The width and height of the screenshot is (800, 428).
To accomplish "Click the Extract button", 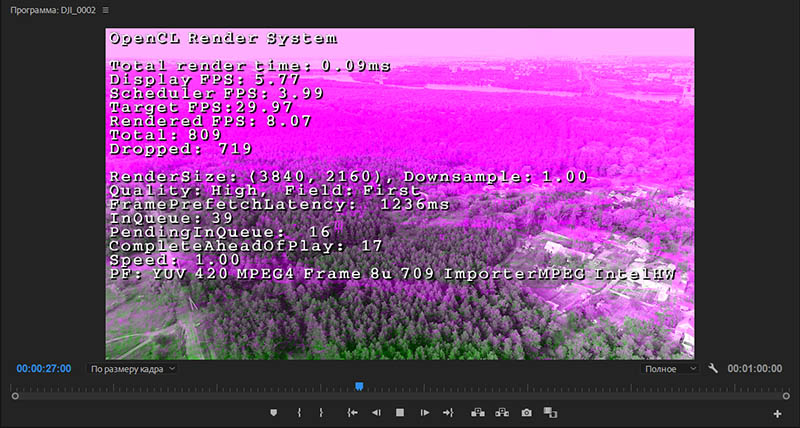I will tap(502, 412).
